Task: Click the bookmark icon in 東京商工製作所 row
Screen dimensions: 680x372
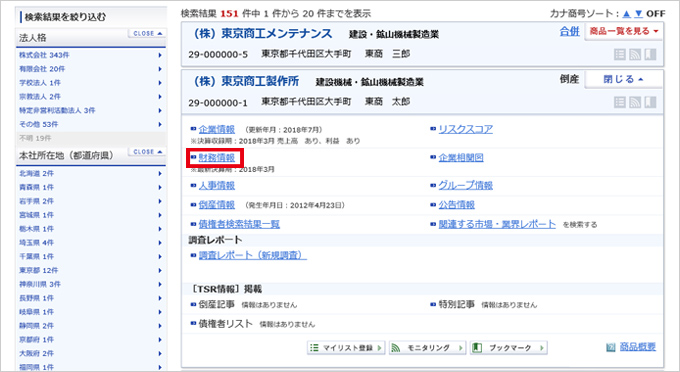Action: click(650, 102)
